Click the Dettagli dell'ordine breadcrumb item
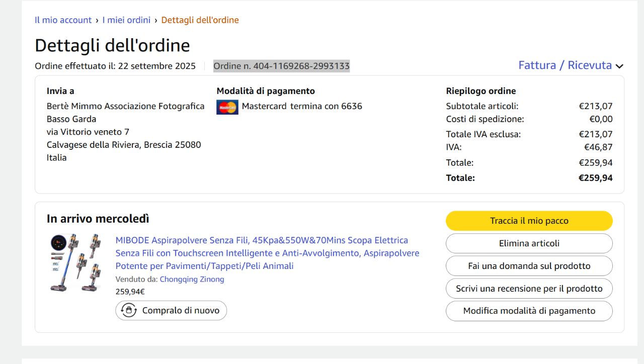Viewport: 644px width, 364px height. coord(200,20)
